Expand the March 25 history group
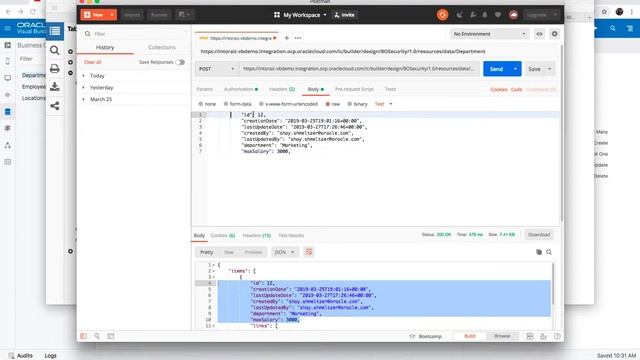 100,99
